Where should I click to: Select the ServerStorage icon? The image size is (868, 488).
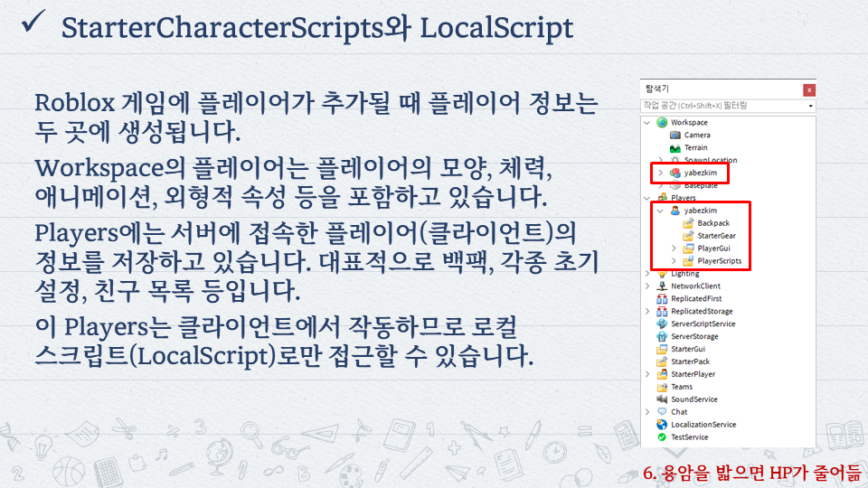click(662, 336)
